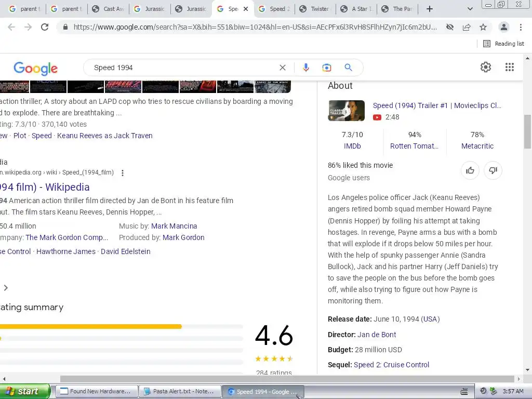532x399 pixels.
Task: Open on-screen keyboard tray icon
Action: (464, 391)
